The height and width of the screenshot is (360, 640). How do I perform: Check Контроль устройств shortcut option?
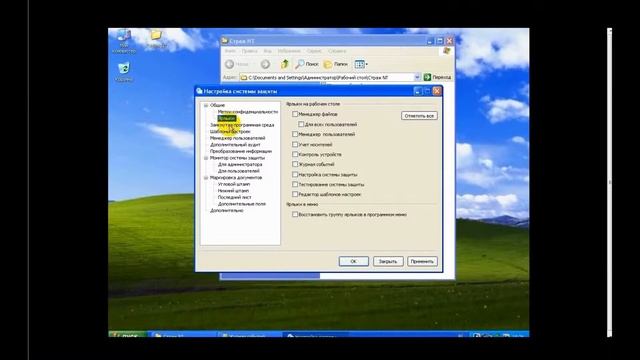pos(295,154)
